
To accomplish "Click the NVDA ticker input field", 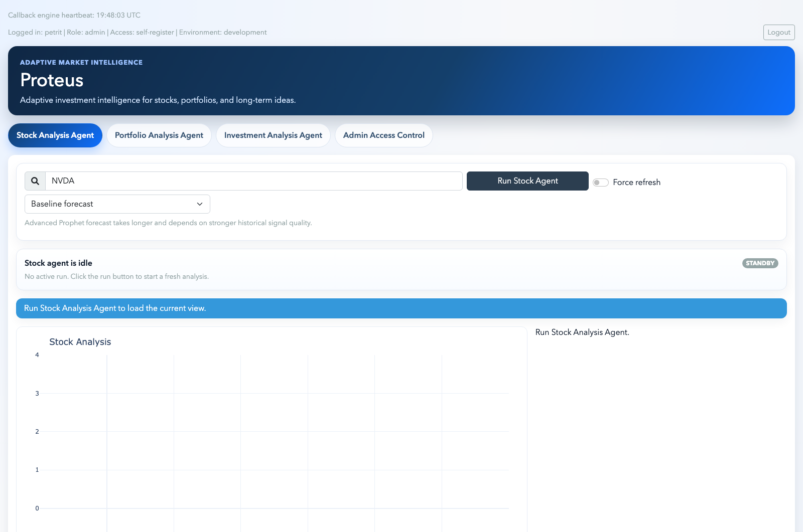I will pyautogui.click(x=251, y=181).
